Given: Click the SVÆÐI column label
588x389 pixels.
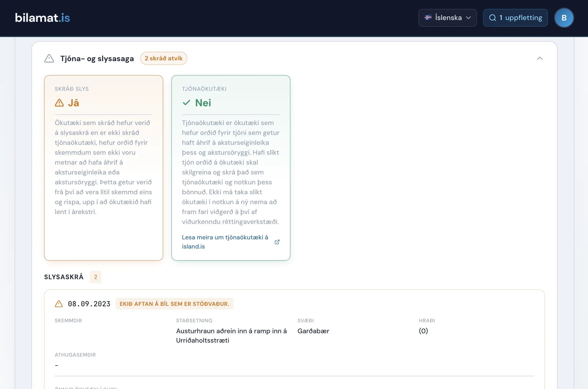Looking at the screenshot, I should (x=306, y=321).
